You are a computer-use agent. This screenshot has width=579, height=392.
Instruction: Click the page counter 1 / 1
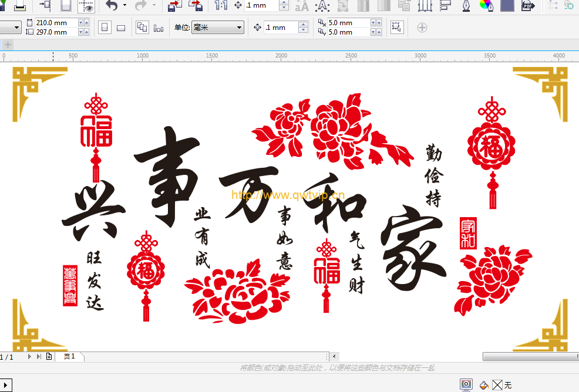click(x=6, y=357)
